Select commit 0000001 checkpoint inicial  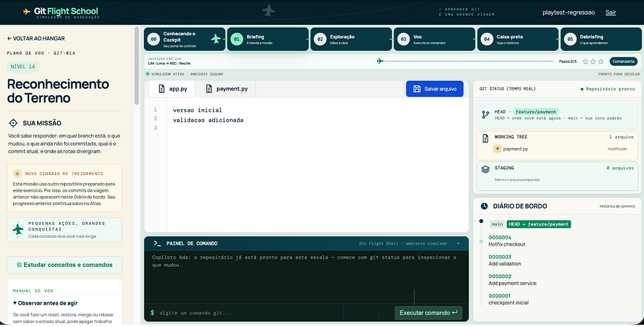(509, 299)
